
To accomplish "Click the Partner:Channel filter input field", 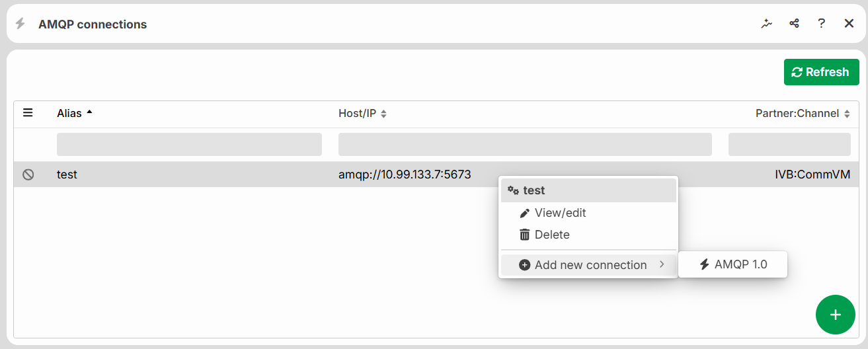I will [789, 145].
